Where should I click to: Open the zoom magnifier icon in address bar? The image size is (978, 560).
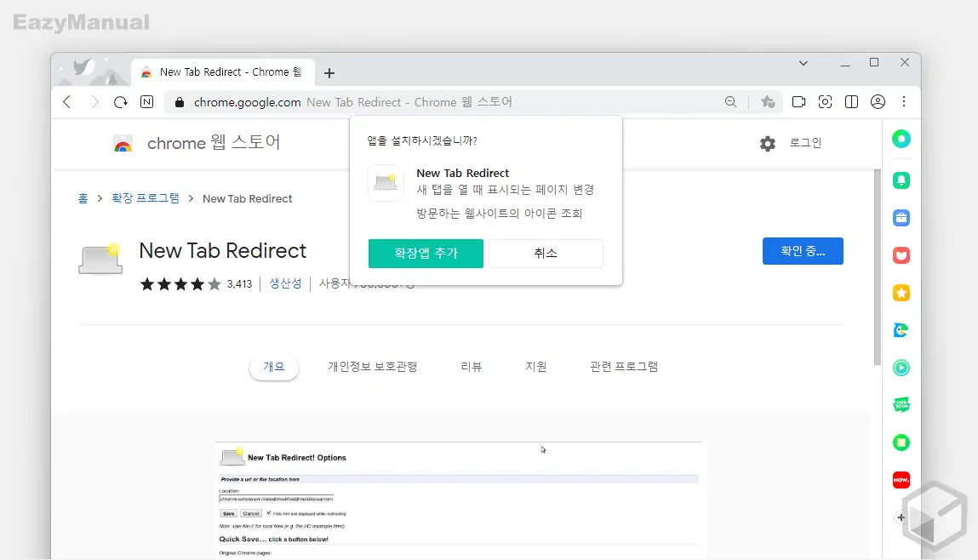click(x=730, y=101)
